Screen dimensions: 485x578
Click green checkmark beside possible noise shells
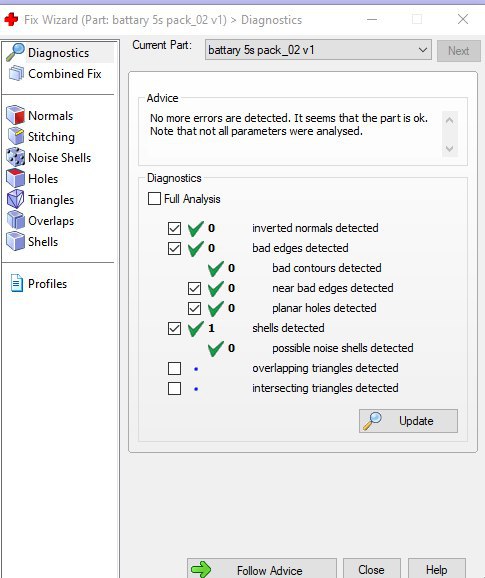coord(215,348)
